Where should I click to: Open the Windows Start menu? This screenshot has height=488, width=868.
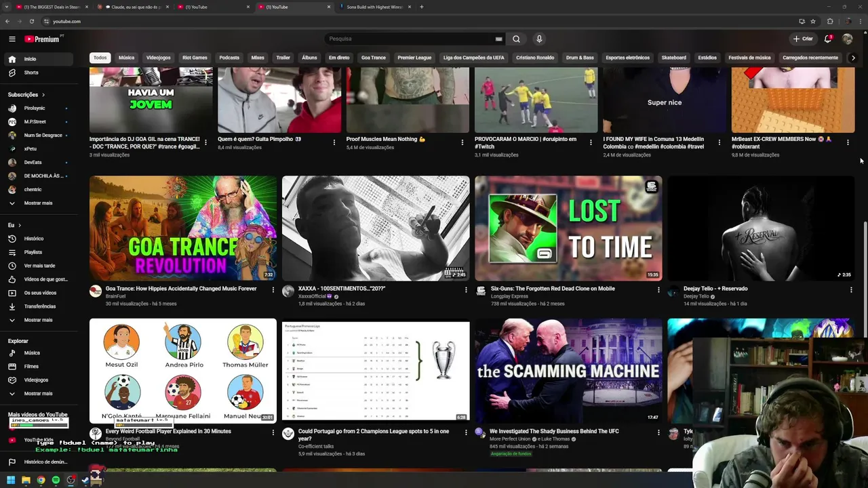[x=12, y=480]
